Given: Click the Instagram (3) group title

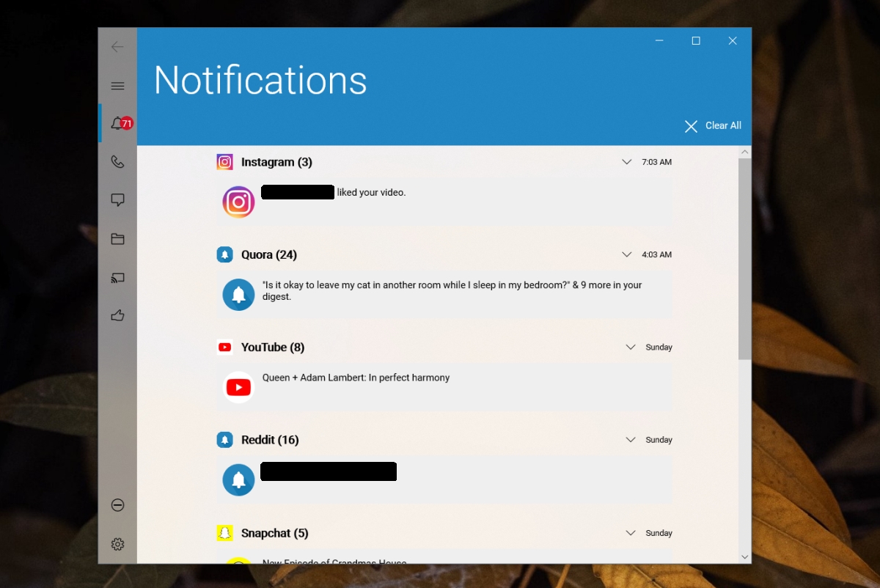Looking at the screenshot, I should click(276, 162).
